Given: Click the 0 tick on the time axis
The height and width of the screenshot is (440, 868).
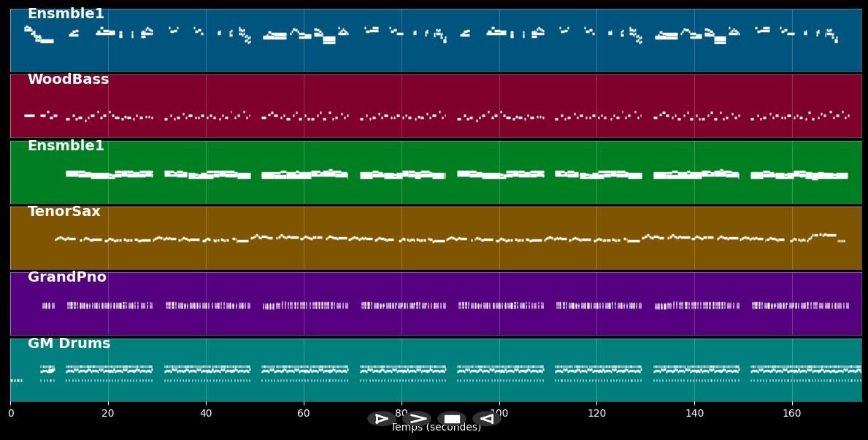Looking at the screenshot, I should (10, 414).
